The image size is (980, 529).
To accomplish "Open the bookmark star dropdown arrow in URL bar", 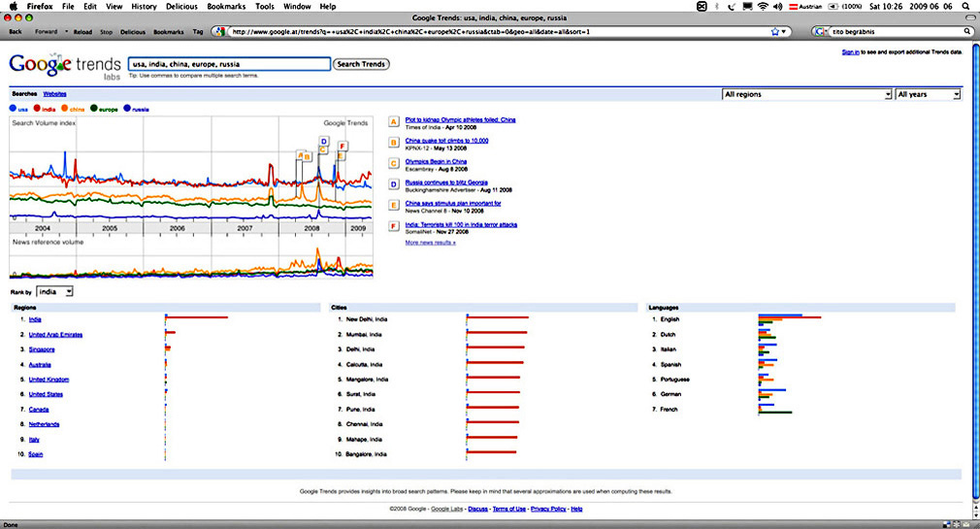I will 784,31.
